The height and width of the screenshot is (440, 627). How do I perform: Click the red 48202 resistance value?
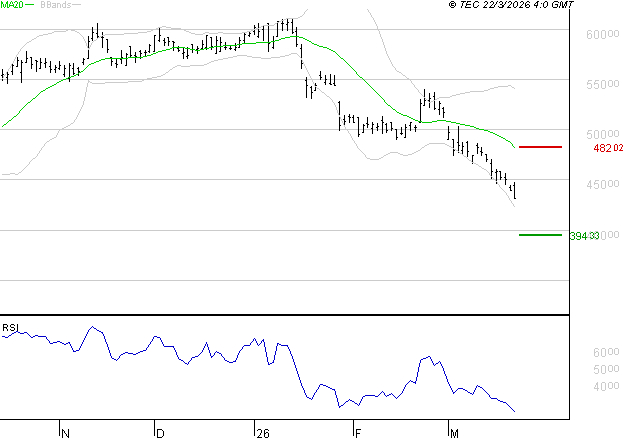pos(608,148)
